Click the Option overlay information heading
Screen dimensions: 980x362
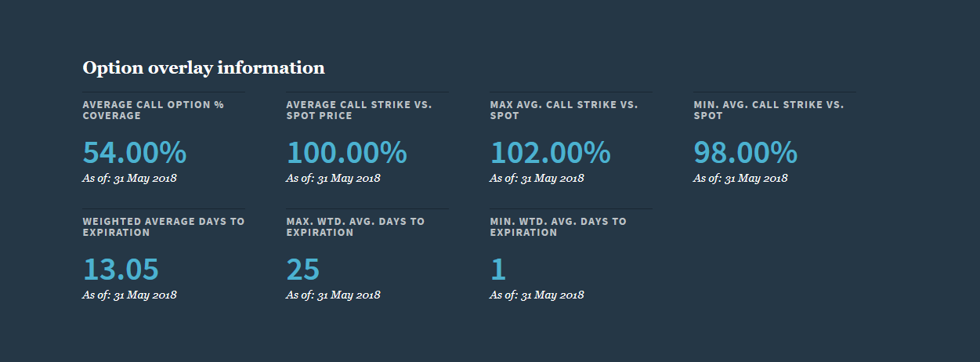(204, 68)
